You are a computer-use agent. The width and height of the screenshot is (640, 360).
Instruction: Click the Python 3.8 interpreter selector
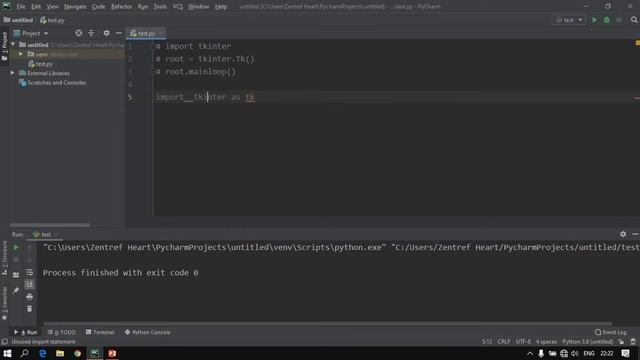point(587,342)
